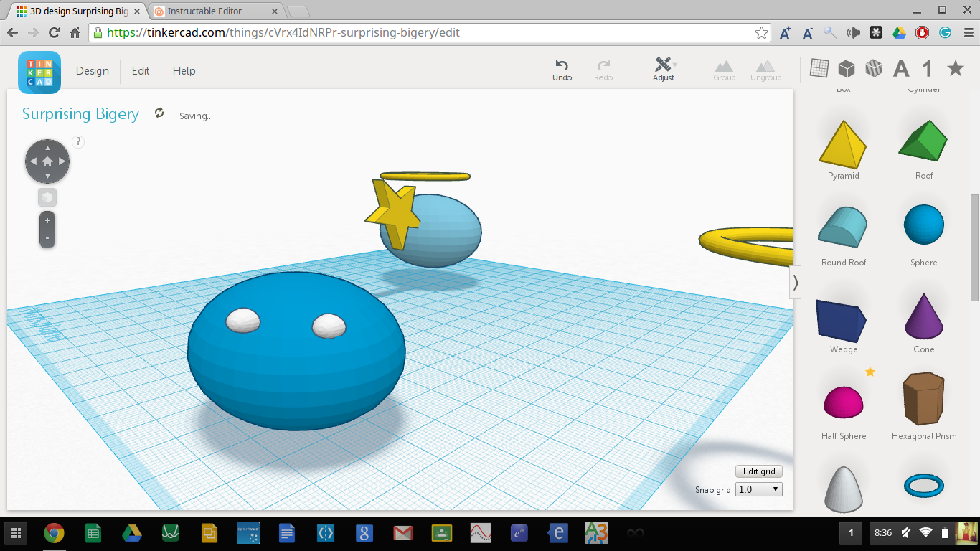
Task: Switch to 3D design Surprising Bigery tab
Action: pos(77,11)
